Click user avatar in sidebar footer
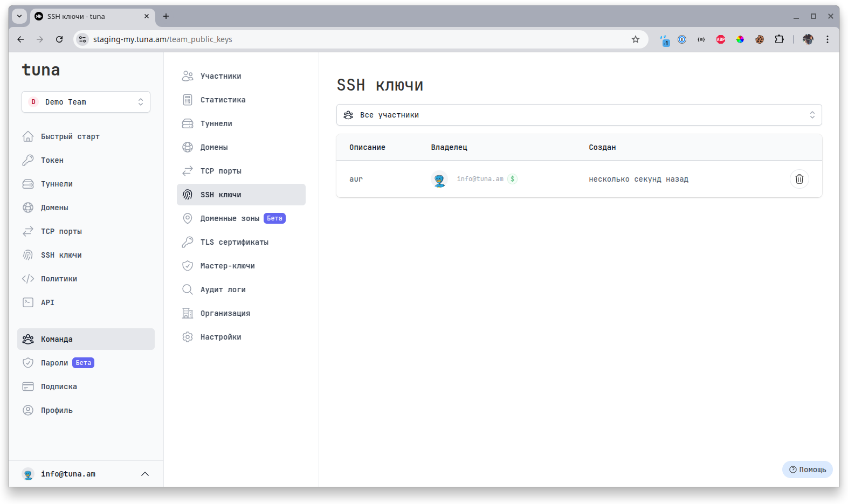Viewport: 848px width, 504px height. (x=28, y=474)
